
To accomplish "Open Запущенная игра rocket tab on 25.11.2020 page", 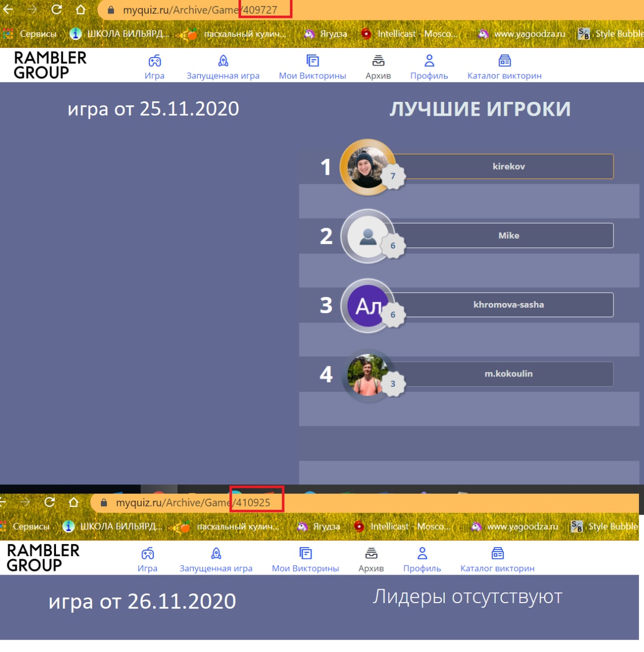I will click(223, 68).
